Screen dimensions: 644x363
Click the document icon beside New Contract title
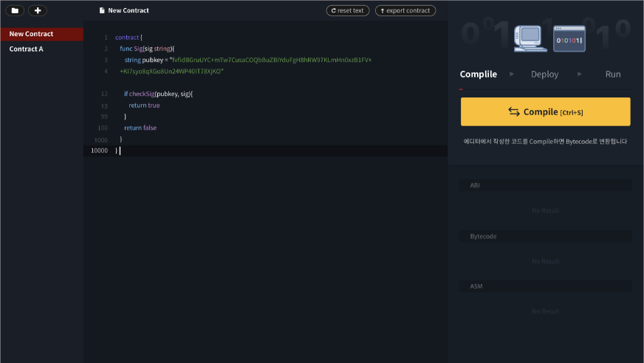click(x=102, y=11)
